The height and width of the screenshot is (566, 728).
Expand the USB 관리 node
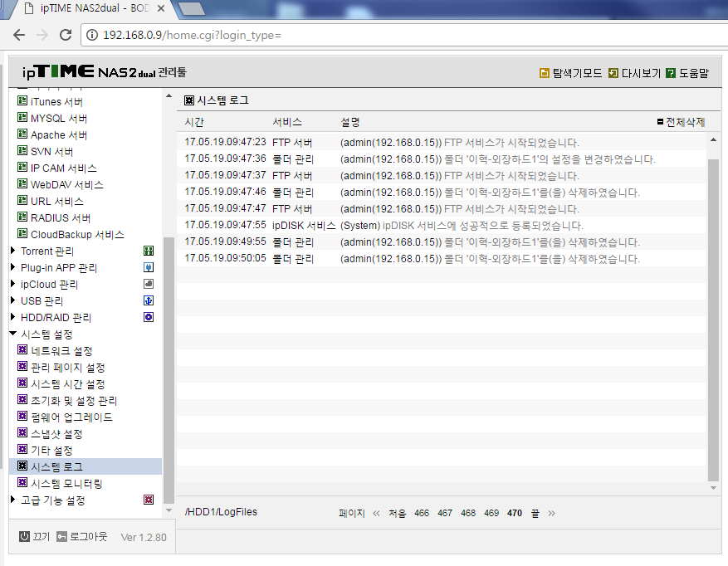13,300
